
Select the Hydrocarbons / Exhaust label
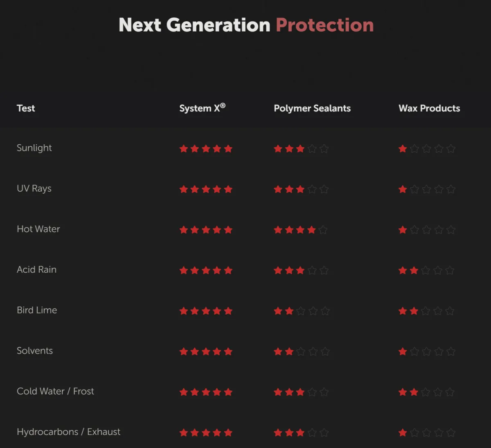point(69,432)
